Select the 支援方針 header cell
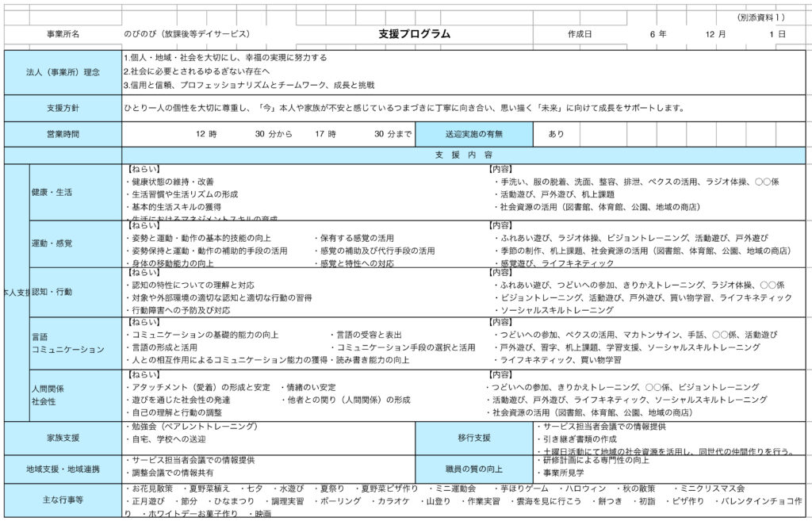The image size is (812, 525). coord(63,108)
